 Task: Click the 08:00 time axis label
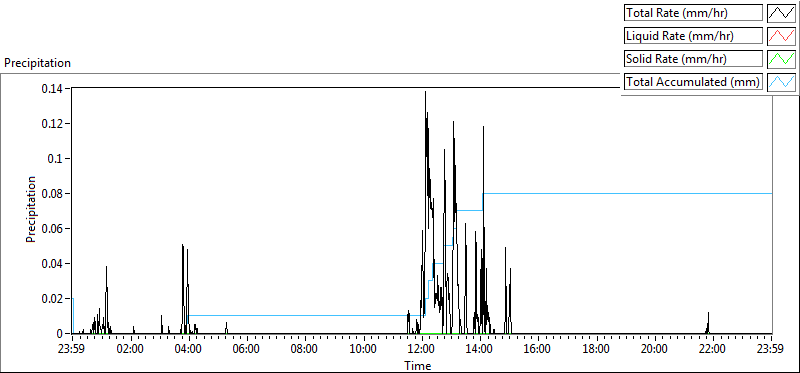tap(305, 350)
